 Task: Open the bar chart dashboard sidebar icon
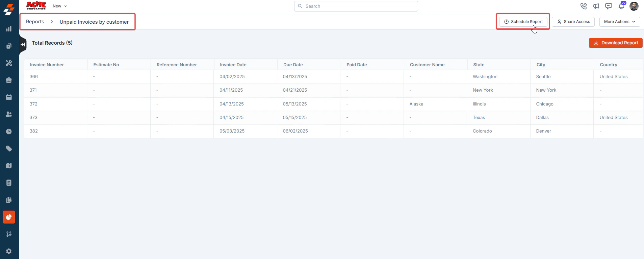[9, 29]
